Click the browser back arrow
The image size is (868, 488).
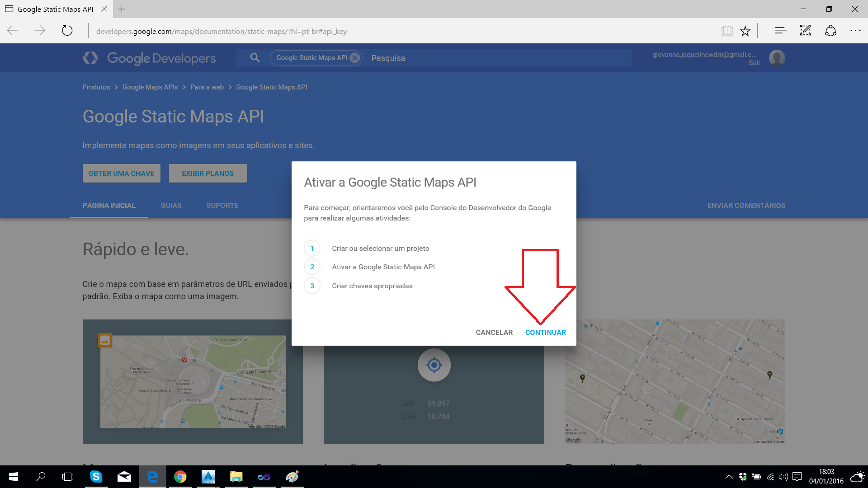click(13, 31)
